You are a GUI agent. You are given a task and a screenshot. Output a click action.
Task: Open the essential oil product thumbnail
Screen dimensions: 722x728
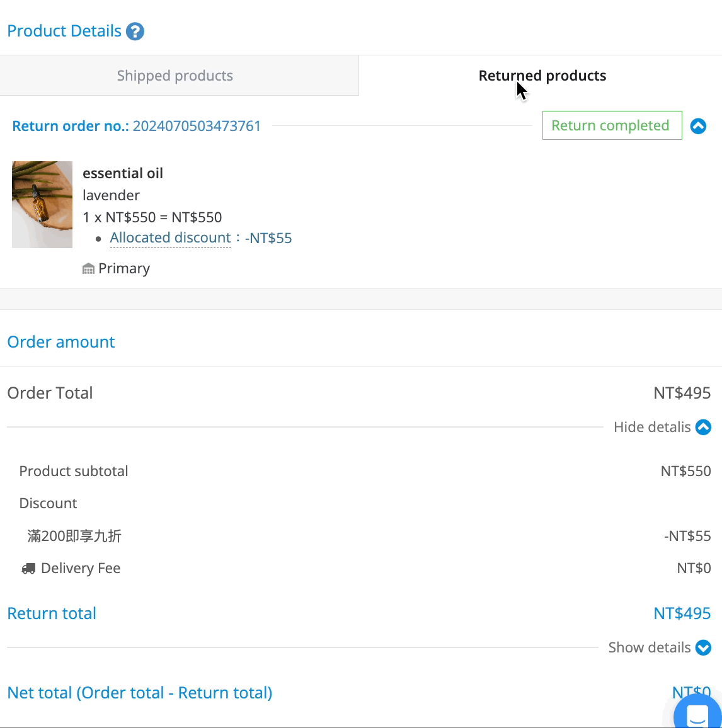(42, 205)
